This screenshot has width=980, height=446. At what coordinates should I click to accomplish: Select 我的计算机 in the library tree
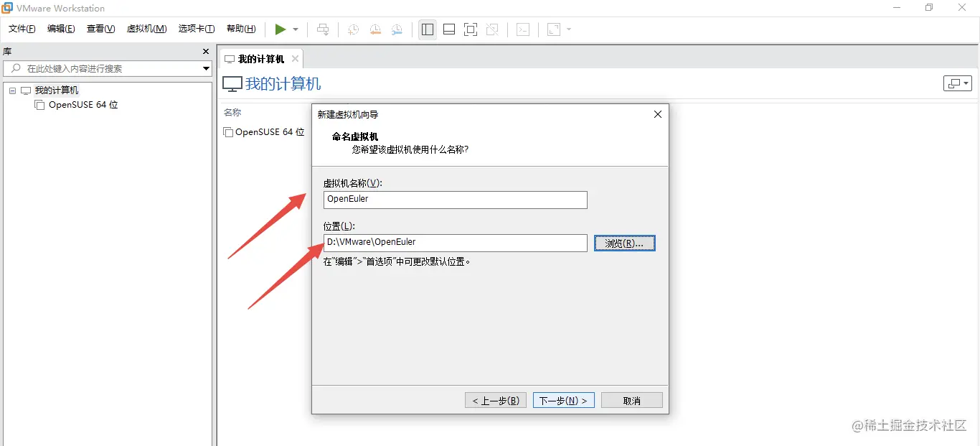[57, 90]
